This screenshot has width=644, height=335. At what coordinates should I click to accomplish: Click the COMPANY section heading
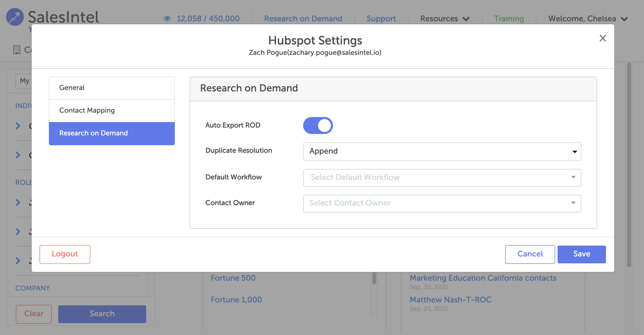click(x=33, y=288)
